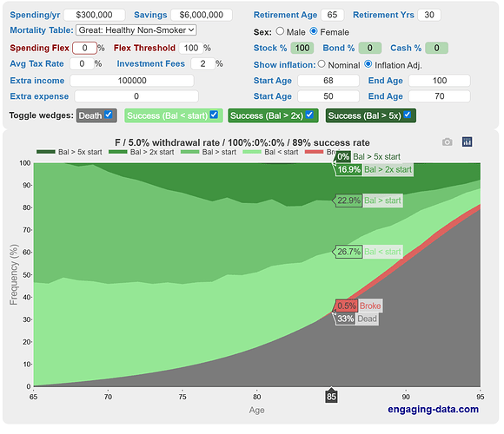This screenshot has width=504, height=434.
Task: Click the Spending/yr input field
Action: pyautogui.click(x=94, y=15)
